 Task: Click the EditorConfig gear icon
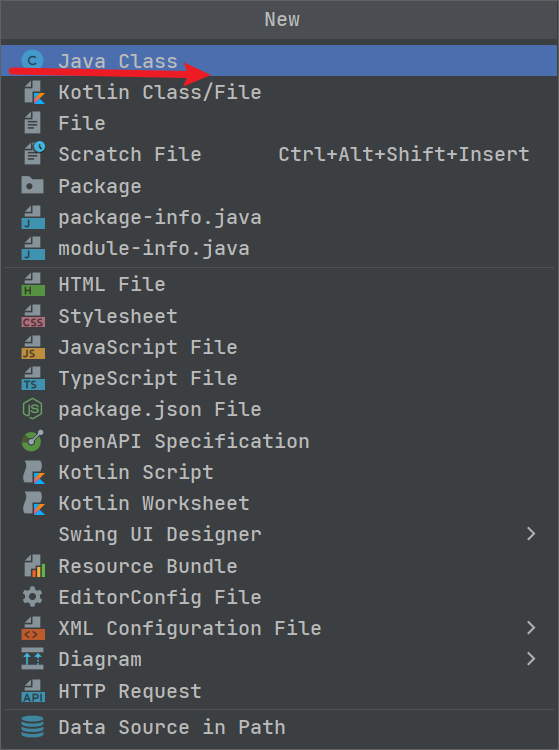click(x=33, y=597)
